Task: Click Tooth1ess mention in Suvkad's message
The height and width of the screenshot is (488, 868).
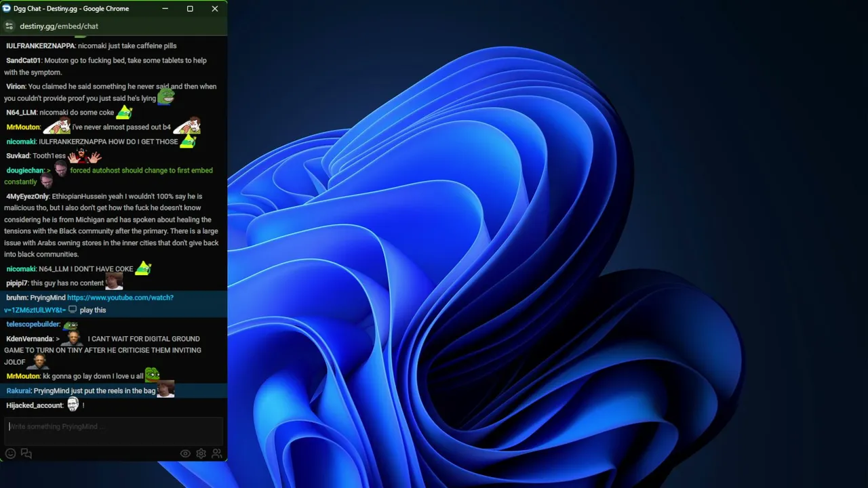Action: pyautogui.click(x=49, y=156)
